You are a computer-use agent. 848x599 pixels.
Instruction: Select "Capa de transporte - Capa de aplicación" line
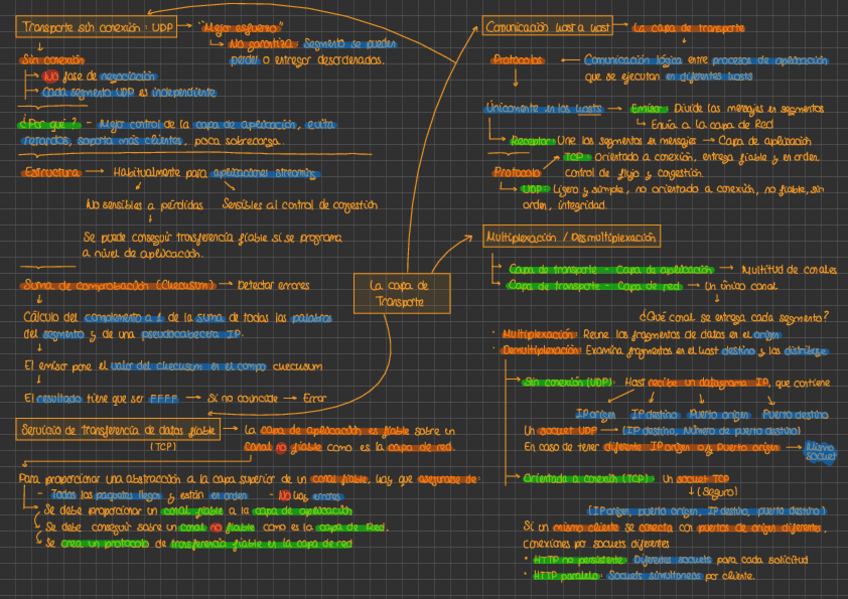611,269
